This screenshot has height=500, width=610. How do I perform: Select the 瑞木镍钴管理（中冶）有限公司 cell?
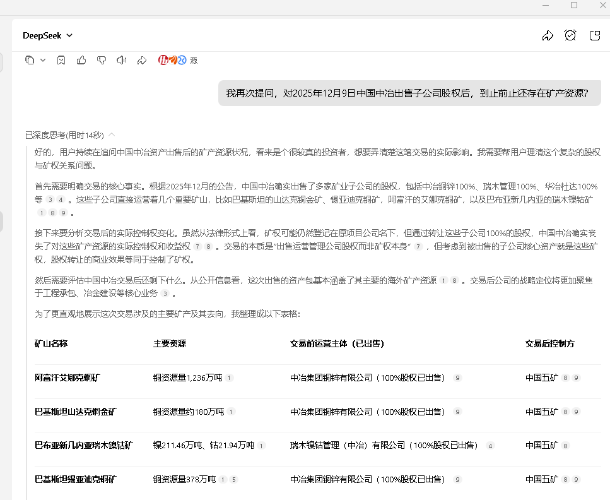347,446
